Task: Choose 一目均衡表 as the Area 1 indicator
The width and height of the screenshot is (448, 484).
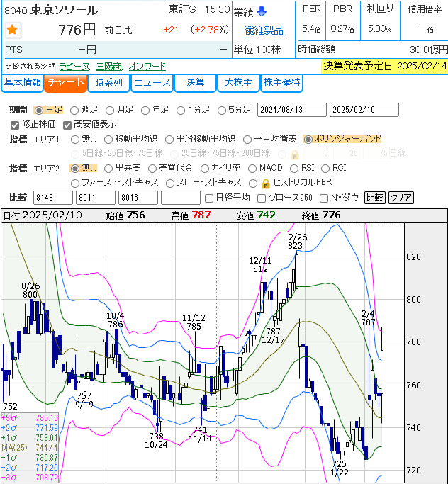Action: click(247, 139)
